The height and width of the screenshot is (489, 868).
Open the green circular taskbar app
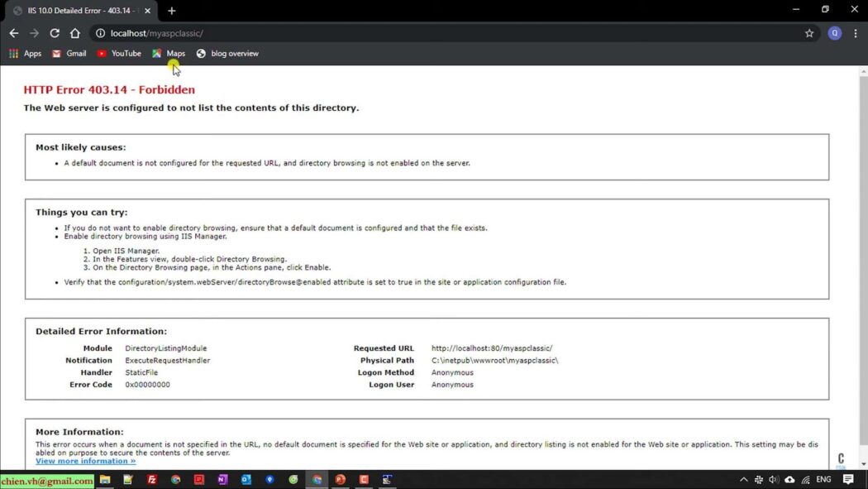(x=293, y=480)
